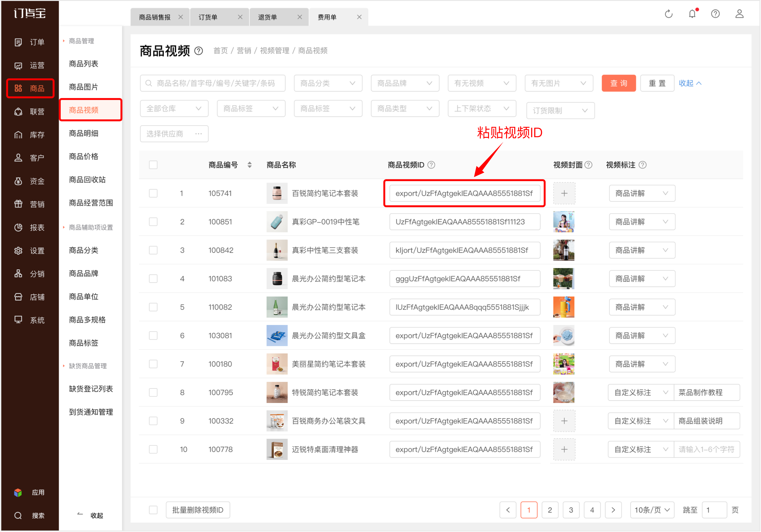The image size is (761, 532).
Task: Open 商品列表 in submenu
Action: pos(84,64)
